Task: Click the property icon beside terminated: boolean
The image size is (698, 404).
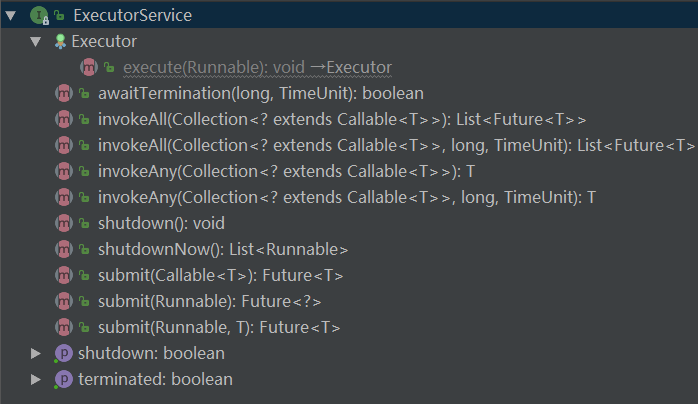Action: click(62, 379)
